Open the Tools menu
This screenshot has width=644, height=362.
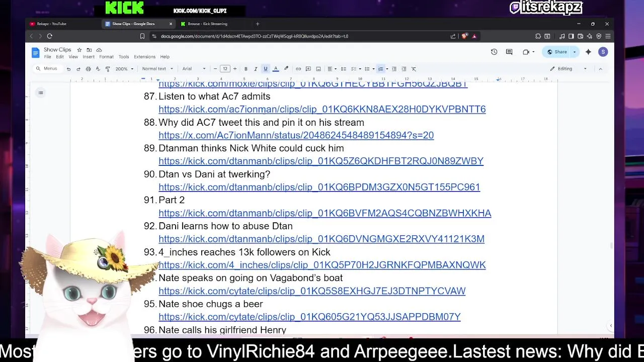[x=124, y=57]
